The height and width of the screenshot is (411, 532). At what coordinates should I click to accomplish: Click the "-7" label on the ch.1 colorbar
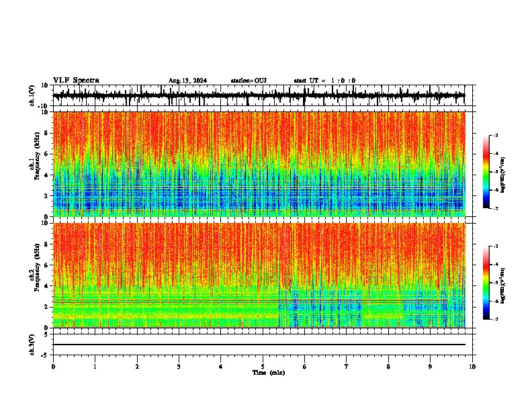495,208
